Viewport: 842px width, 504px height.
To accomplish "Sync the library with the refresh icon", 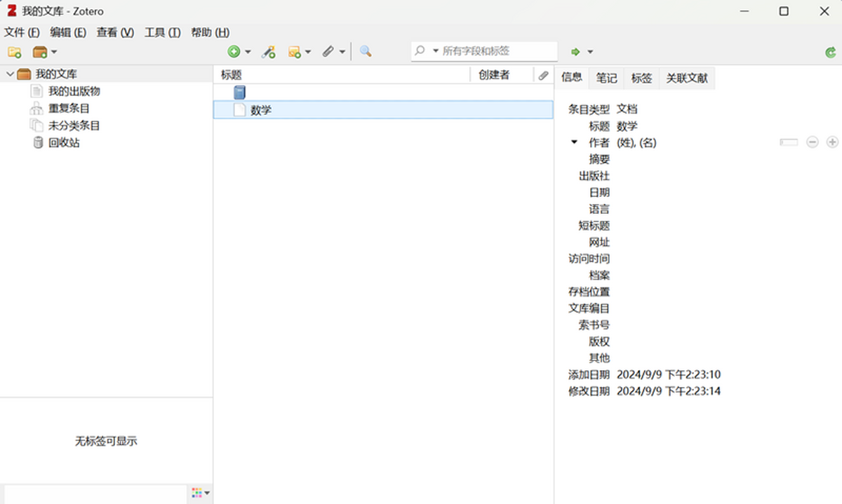I will 832,51.
